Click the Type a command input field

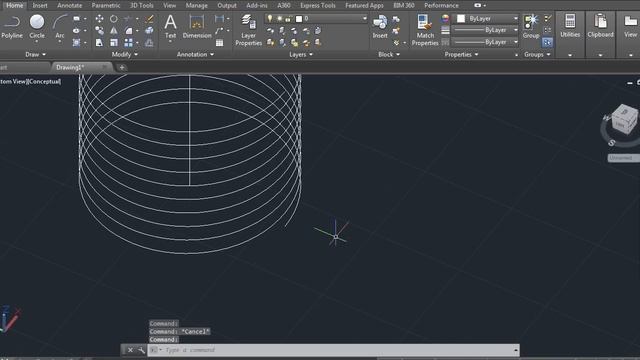coord(333,350)
